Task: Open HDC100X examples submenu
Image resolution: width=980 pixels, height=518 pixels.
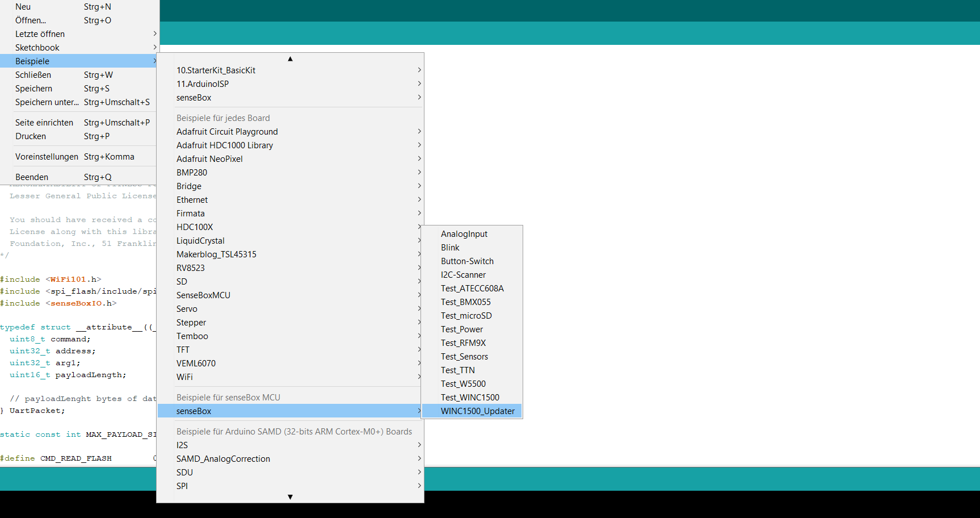Action: (x=290, y=227)
